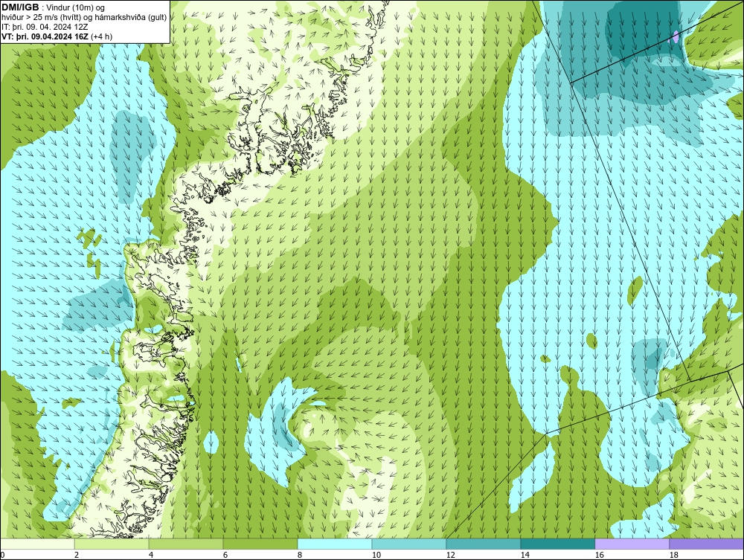Click the scale label "2"
Image resolution: width=744 pixels, height=560 pixels.
click(x=77, y=555)
